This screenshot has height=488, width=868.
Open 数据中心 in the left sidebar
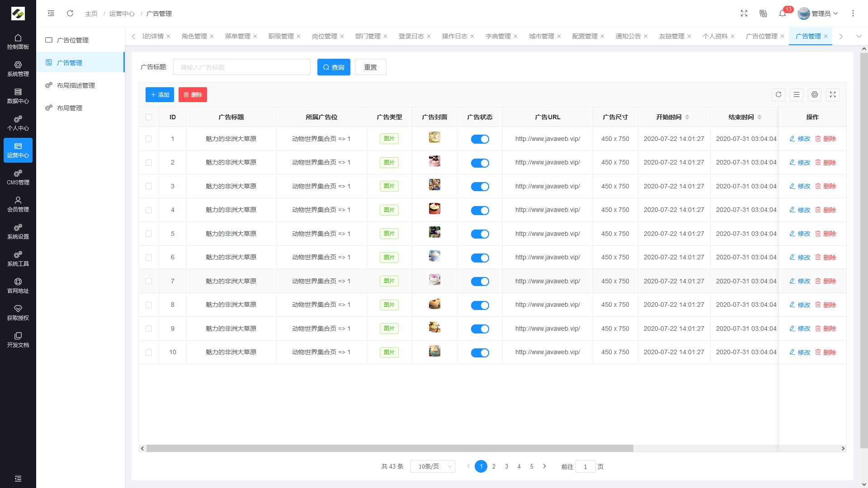tap(18, 96)
